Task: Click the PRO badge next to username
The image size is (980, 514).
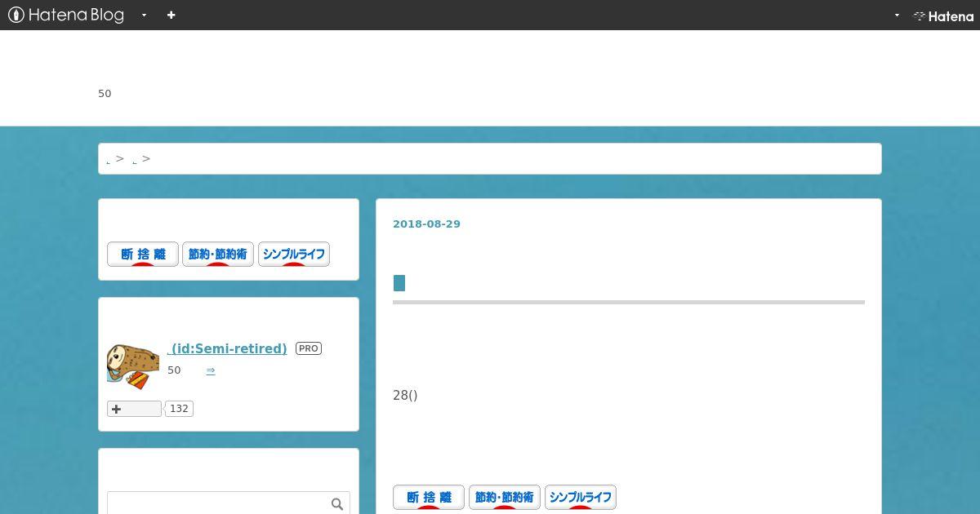Action: tap(309, 348)
